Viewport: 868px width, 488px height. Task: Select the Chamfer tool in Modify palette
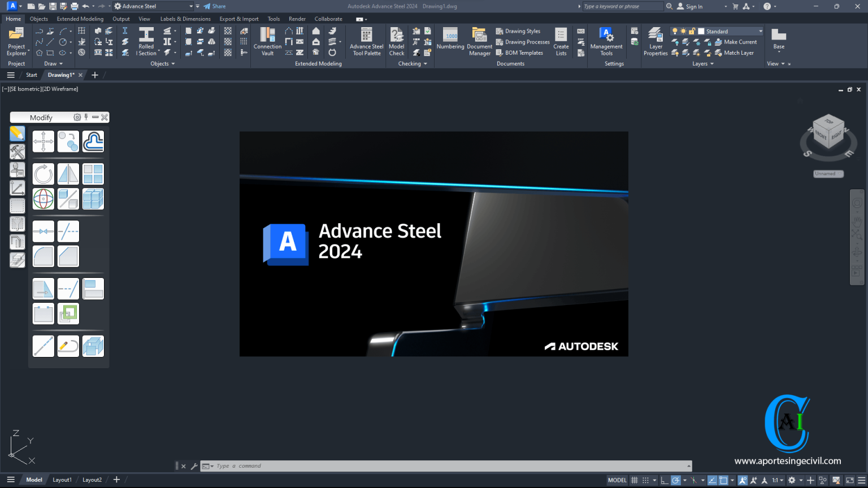(x=68, y=256)
